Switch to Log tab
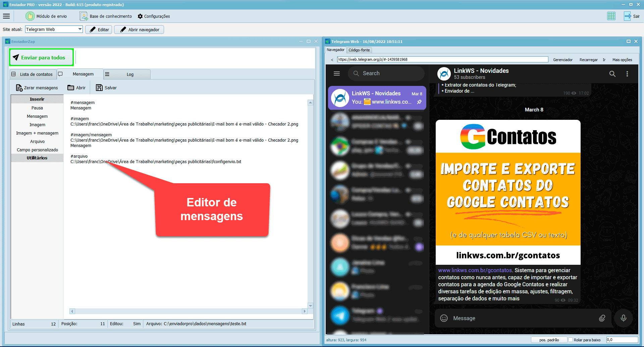 [127, 74]
